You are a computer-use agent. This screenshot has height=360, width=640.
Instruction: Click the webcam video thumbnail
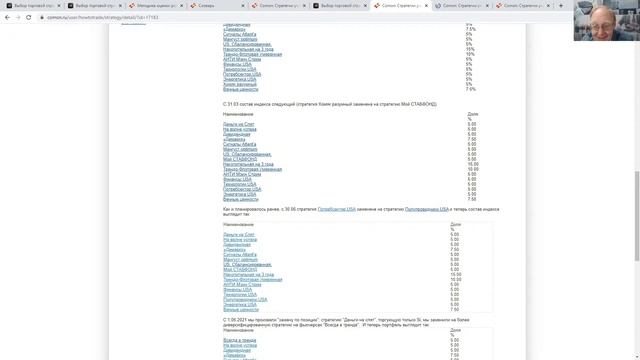pos(607,20)
